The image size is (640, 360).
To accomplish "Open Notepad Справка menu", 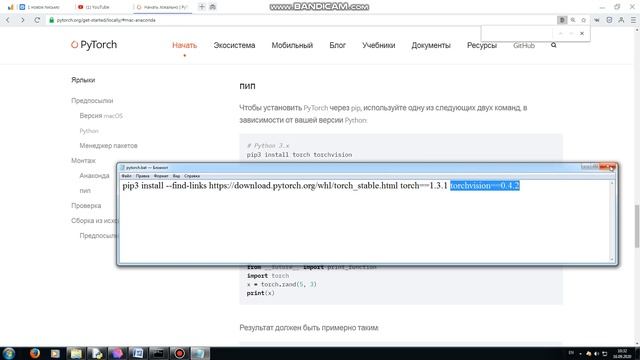I will (x=192, y=176).
